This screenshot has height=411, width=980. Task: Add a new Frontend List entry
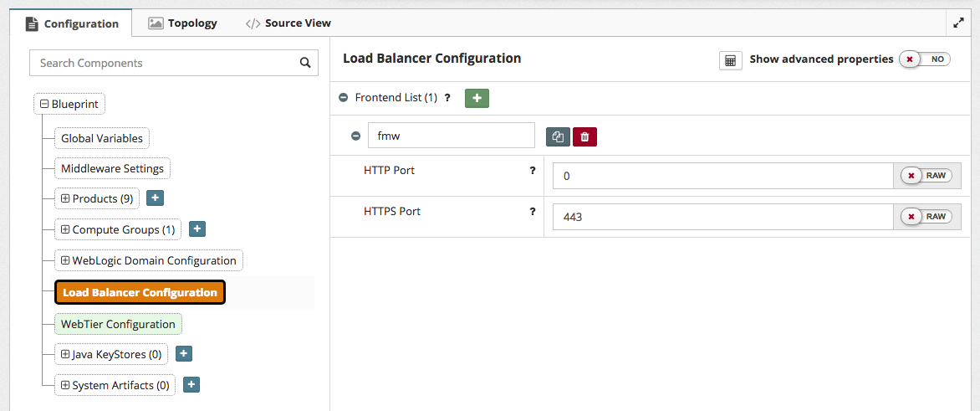coord(477,98)
